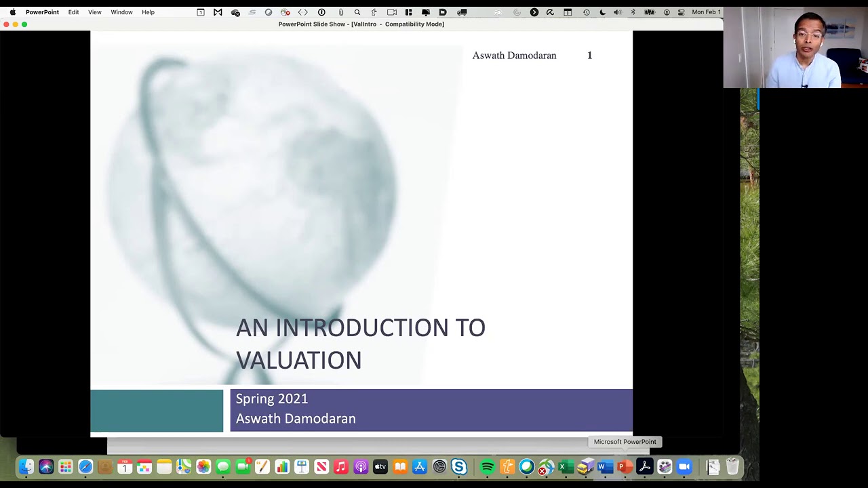Launch Siri from the dock

pyautogui.click(x=46, y=467)
